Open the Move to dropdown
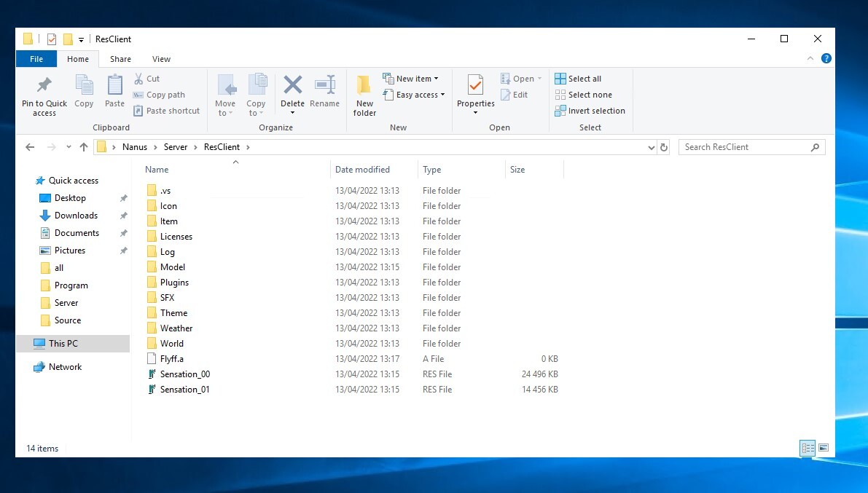868x493 pixels. [x=225, y=95]
